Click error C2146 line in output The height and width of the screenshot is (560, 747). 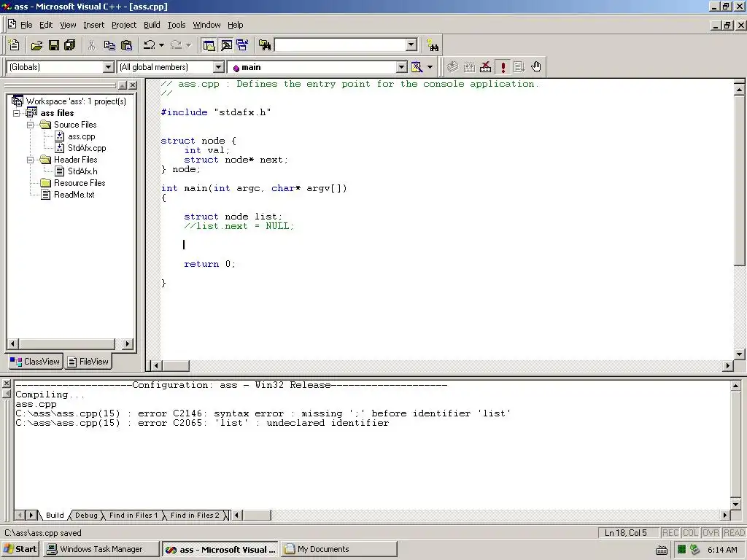coord(263,413)
